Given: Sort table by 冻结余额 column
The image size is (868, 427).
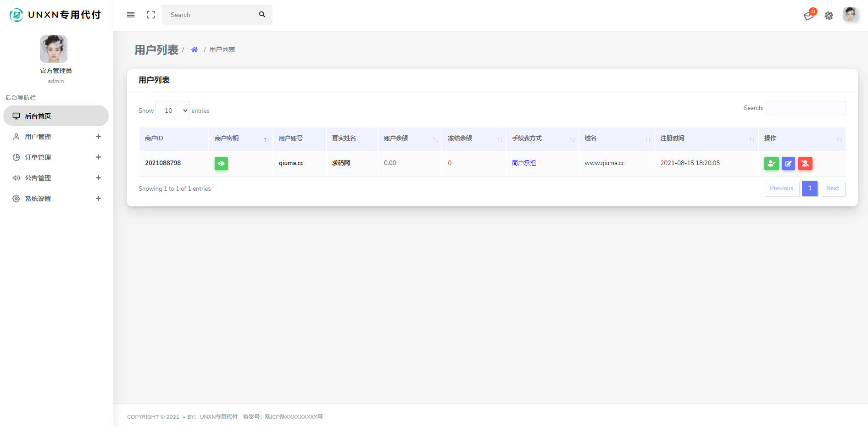Looking at the screenshot, I should (474, 139).
